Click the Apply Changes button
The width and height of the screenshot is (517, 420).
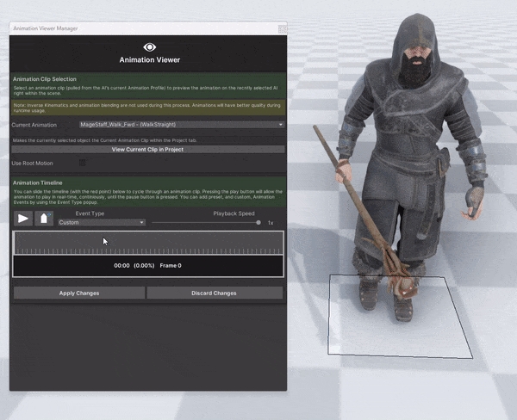(x=78, y=293)
